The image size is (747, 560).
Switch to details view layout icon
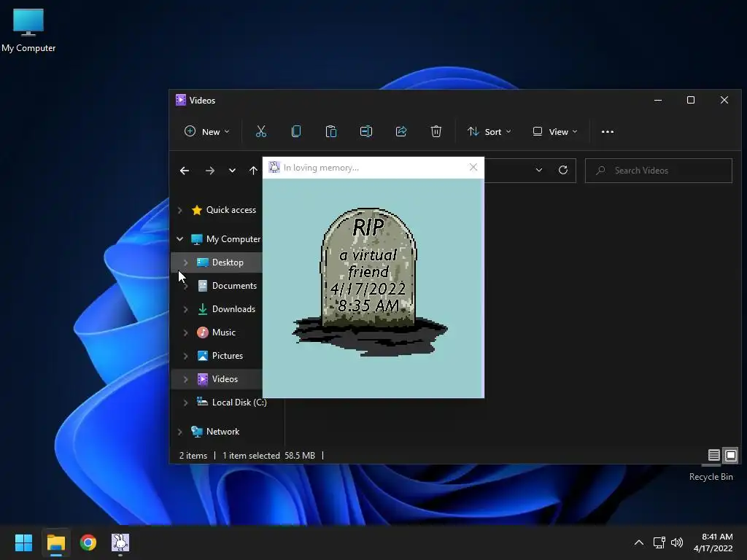713,455
